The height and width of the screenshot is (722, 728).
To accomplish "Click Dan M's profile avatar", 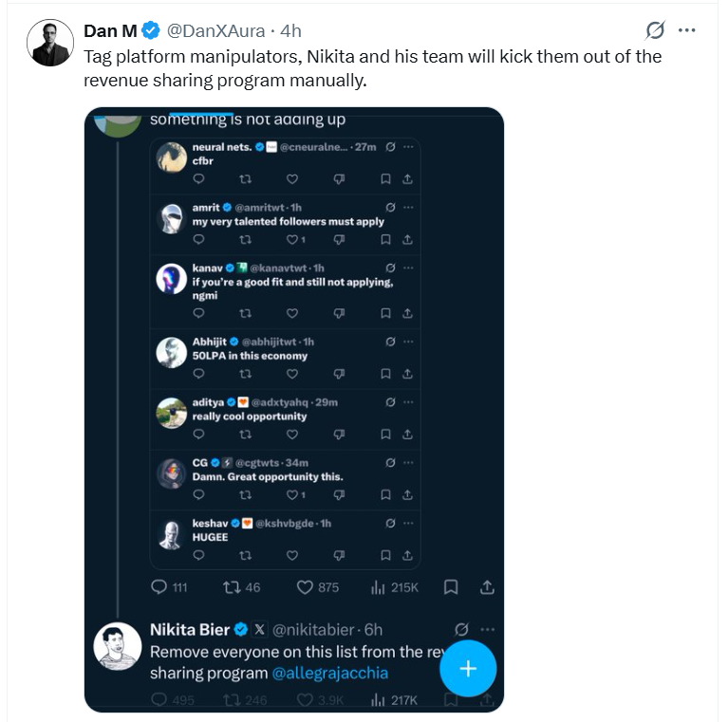I will 50,43.
